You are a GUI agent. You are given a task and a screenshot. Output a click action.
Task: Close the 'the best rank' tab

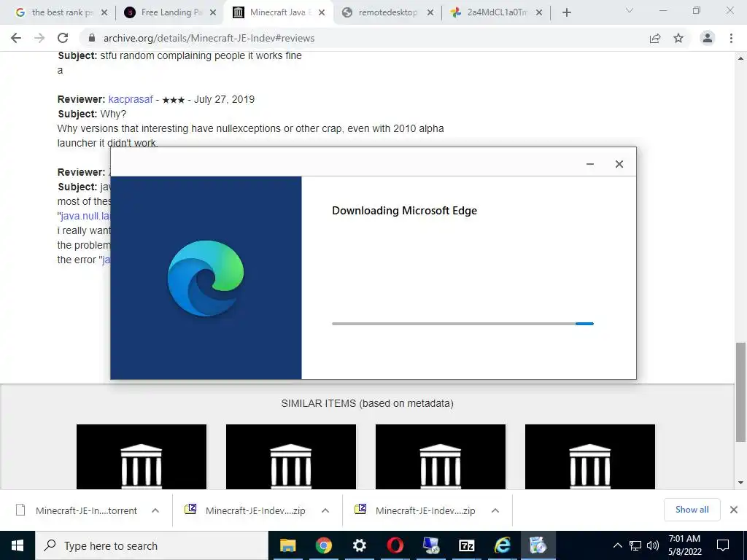pos(104,12)
